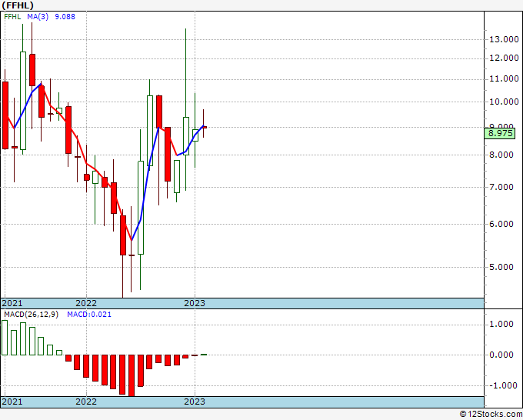This screenshot has height=420, width=523.
Task: Click the 5.000 price axis label
Action: pyautogui.click(x=501, y=267)
